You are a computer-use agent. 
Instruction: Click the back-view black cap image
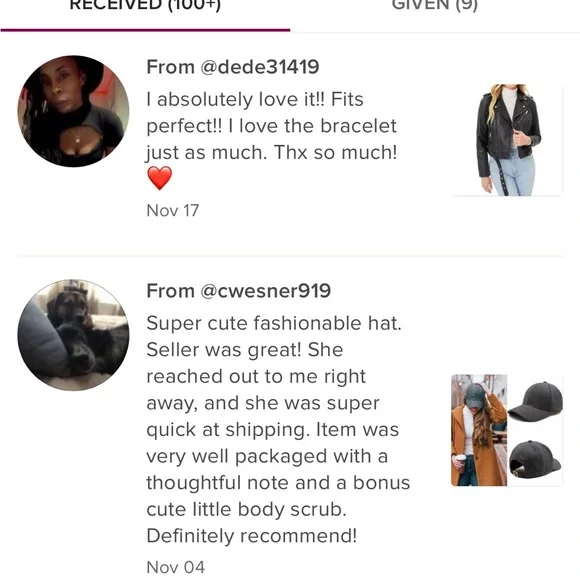click(536, 458)
